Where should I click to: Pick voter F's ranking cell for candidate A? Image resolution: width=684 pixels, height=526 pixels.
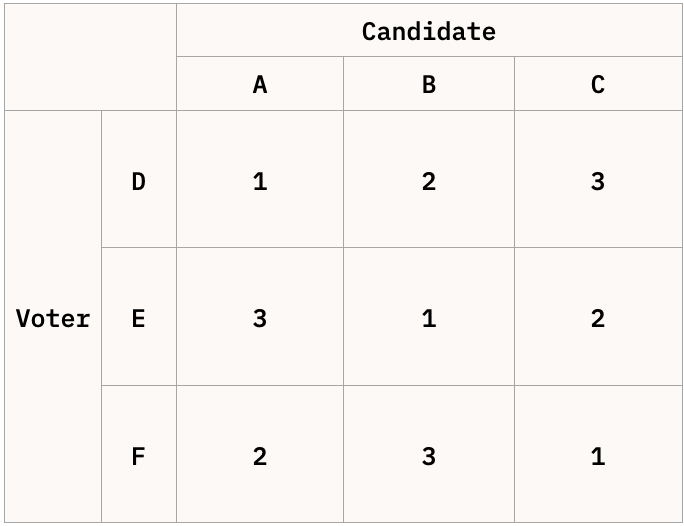point(260,456)
